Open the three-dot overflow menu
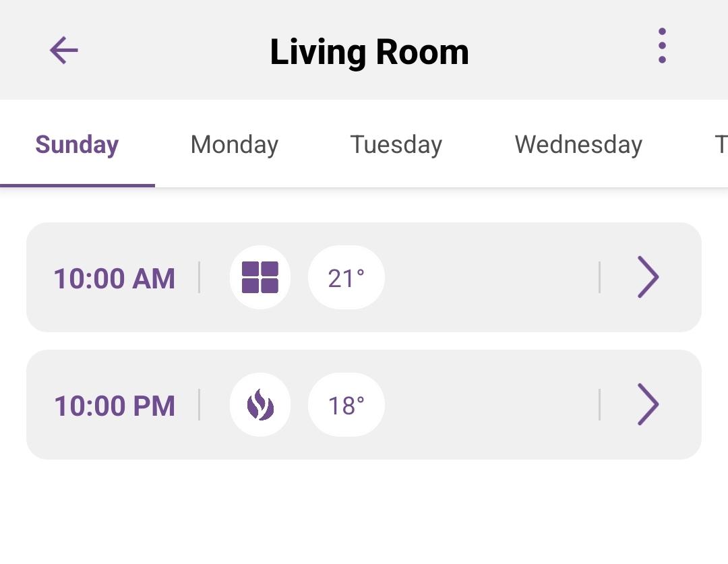Screen dimensions: 728x564 [662, 46]
